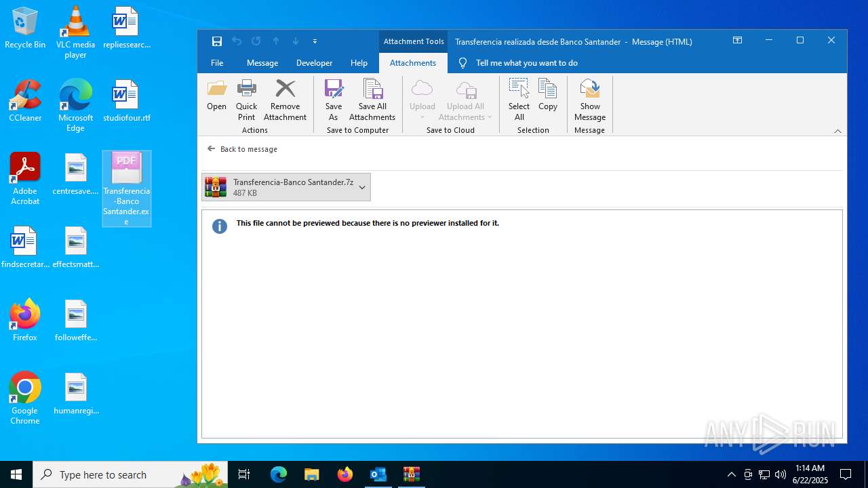Viewport: 868px width, 488px height.
Task: Select the Attachments ribbon tab
Action: pyautogui.click(x=413, y=63)
